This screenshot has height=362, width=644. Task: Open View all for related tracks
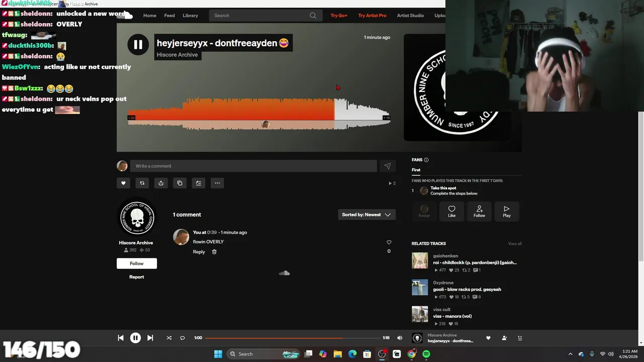pos(515,244)
